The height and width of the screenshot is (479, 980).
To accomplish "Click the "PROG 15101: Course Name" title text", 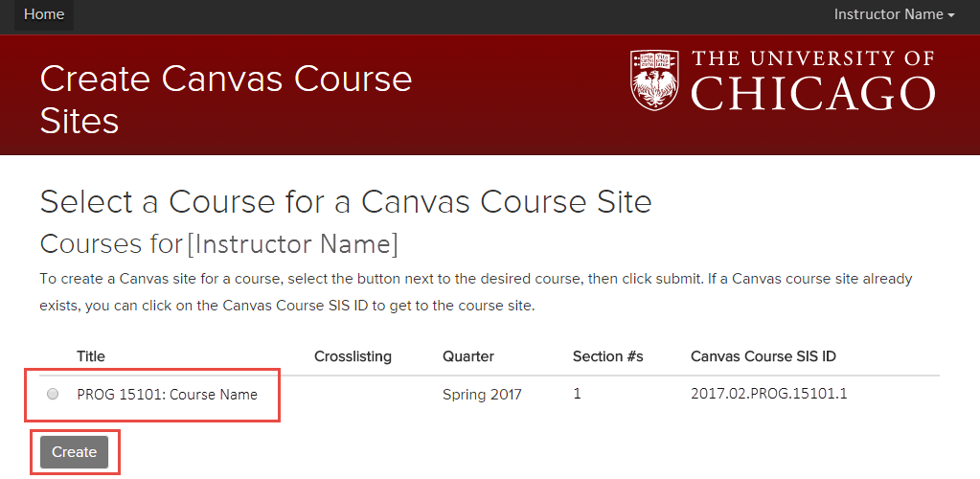I will (167, 394).
